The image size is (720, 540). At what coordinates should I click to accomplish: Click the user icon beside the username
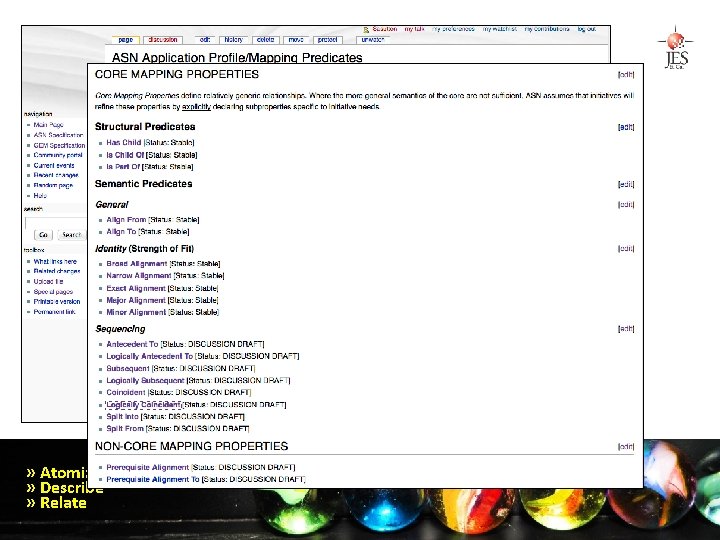(x=366, y=29)
